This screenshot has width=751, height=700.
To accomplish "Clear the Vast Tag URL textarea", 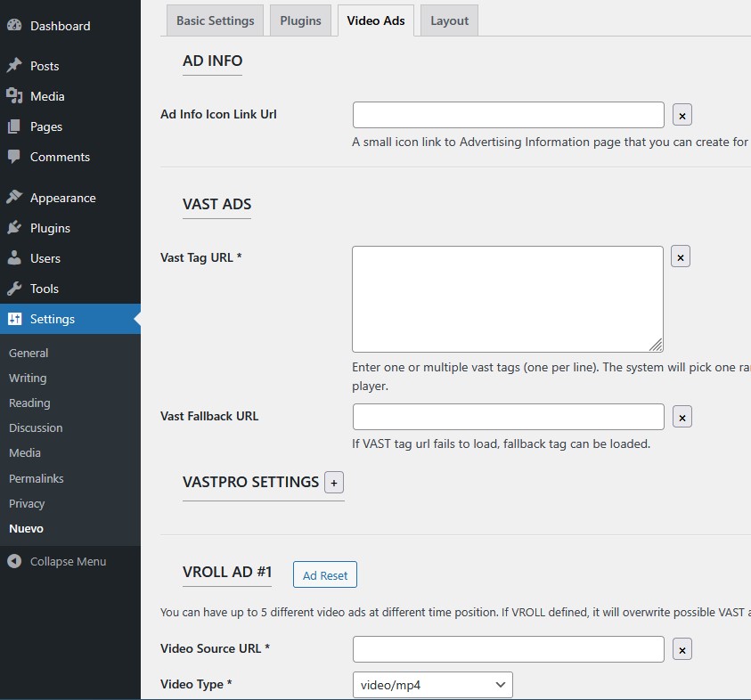I will 680,256.
